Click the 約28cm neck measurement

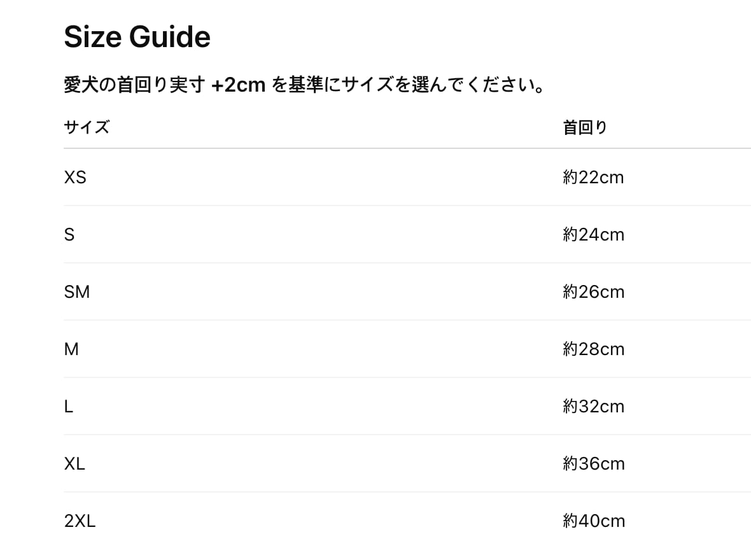coord(593,349)
